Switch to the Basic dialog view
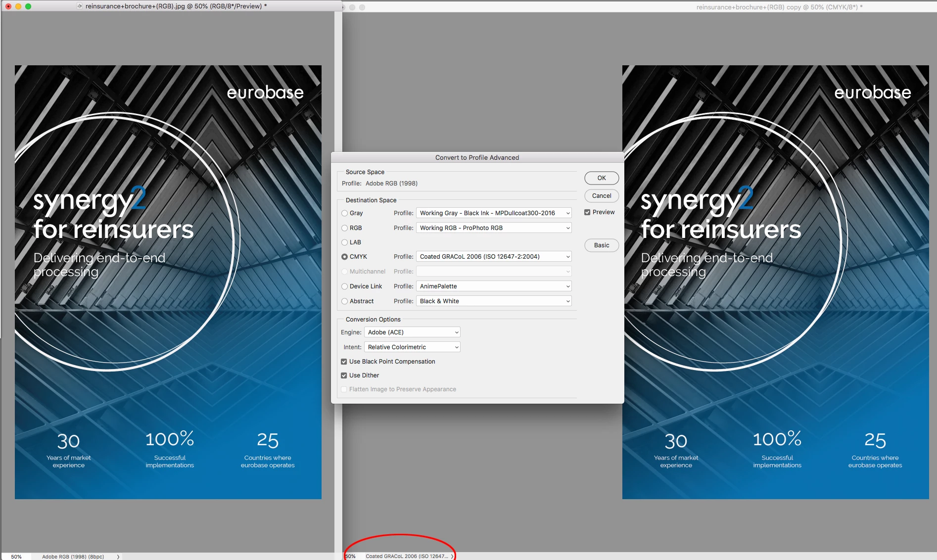 tap(602, 245)
